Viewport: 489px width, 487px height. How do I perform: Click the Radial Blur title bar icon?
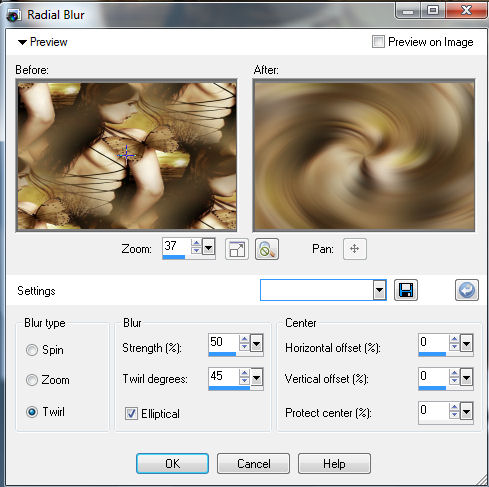14,15
